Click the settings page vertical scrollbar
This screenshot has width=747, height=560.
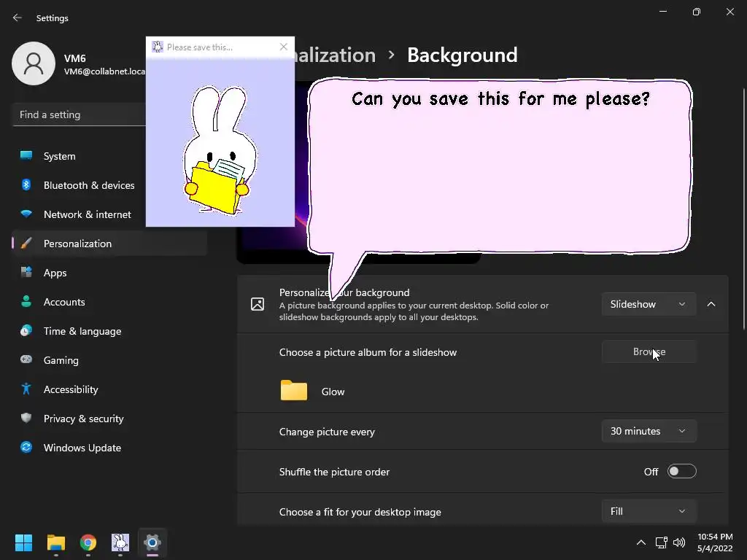[x=743, y=209]
